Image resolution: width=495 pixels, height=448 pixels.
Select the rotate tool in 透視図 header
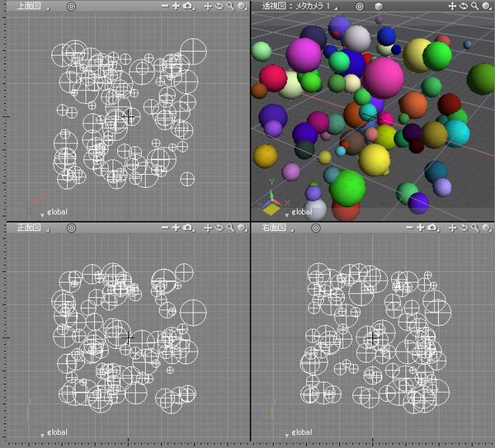(x=464, y=6)
